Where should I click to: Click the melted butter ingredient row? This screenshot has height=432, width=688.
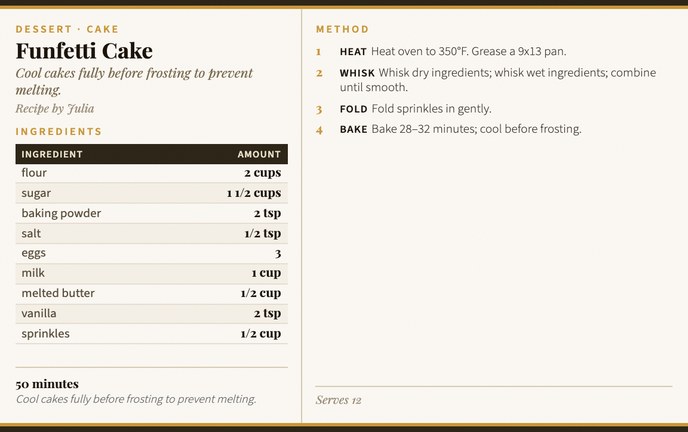point(152,293)
